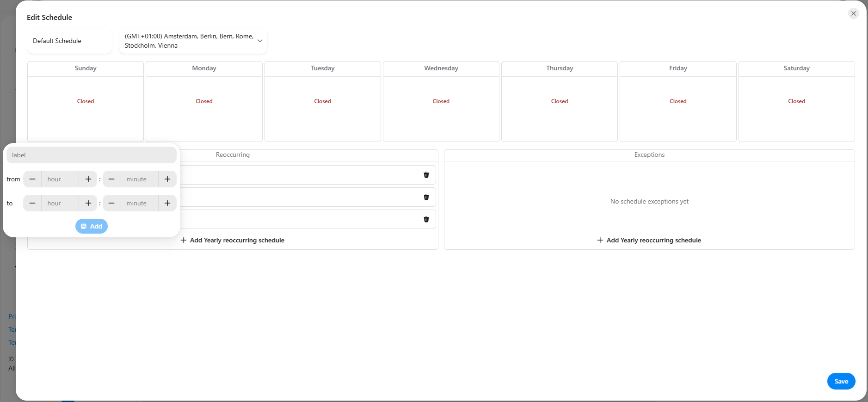Increase the 'from' minute value
868x402 pixels.
(167, 179)
